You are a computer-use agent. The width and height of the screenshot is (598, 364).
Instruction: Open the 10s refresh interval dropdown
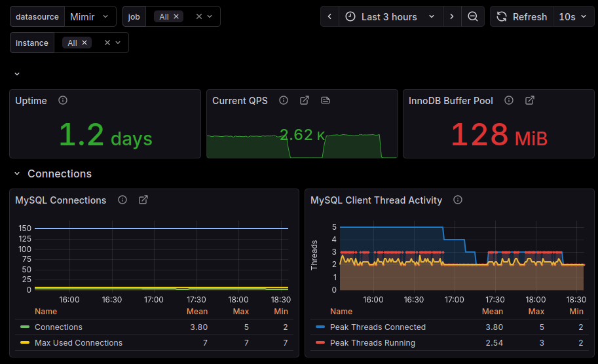point(573,17)
